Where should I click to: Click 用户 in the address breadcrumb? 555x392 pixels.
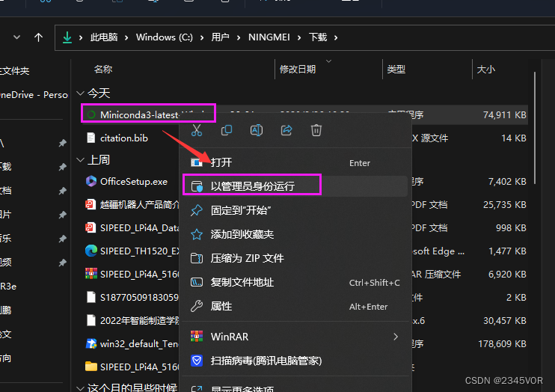coord(220,37)
